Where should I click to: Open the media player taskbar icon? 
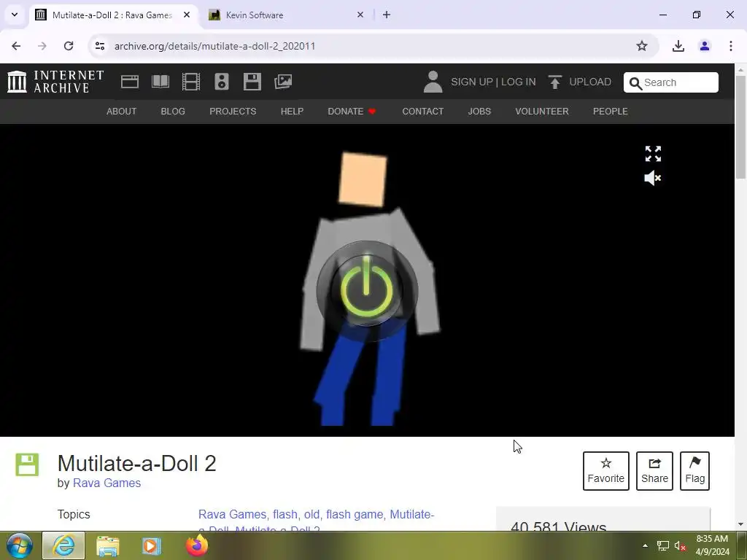click(x=151, y=545)
